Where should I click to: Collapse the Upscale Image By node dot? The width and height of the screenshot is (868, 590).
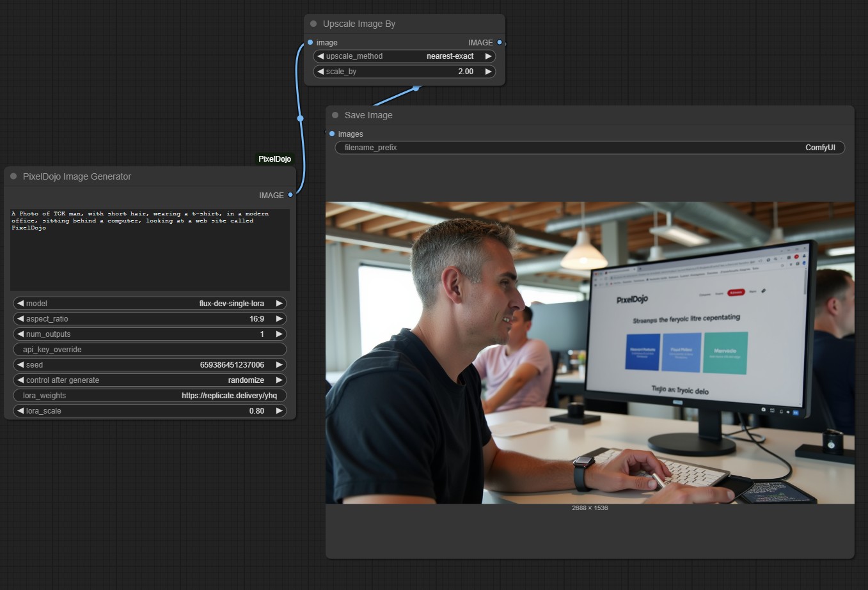coord(313,24)
